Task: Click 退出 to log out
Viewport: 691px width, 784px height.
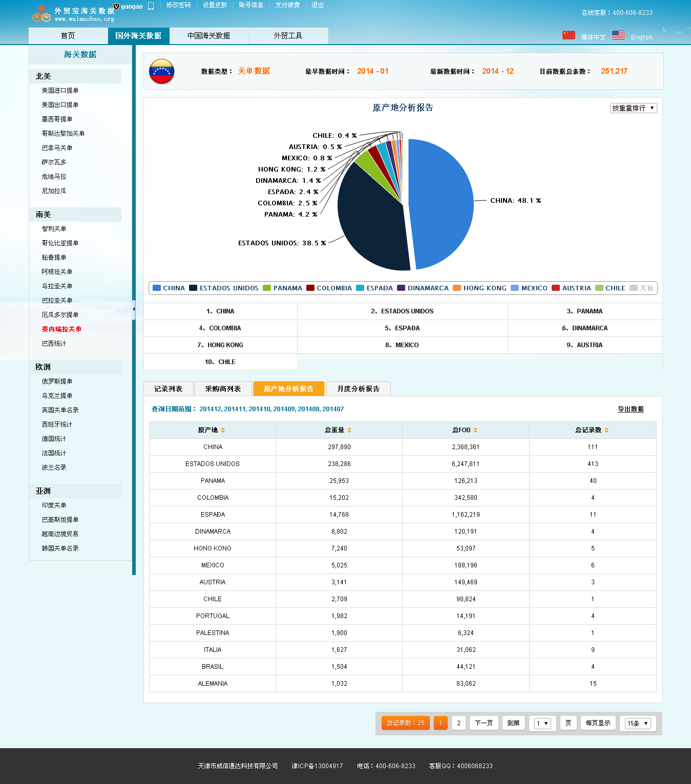Action: pyautogui.click(x=318, y=5)
